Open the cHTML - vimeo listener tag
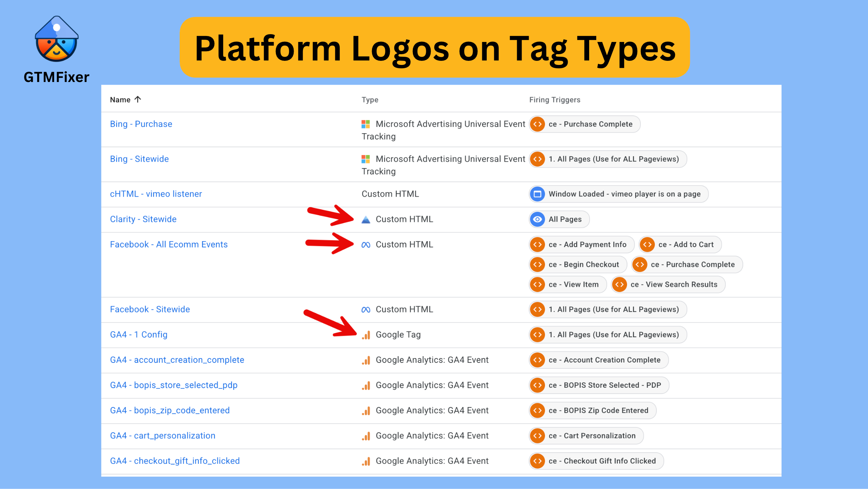 (x=156, y=194)
